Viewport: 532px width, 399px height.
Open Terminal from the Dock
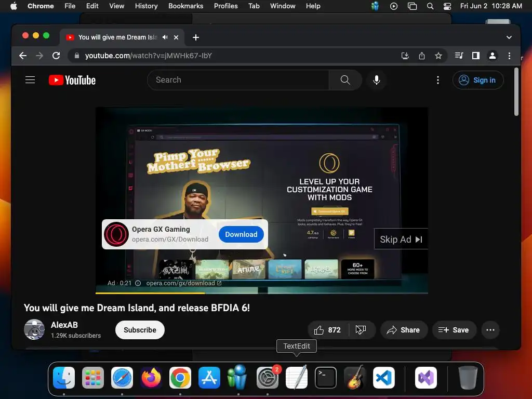click(x=326, y=378)
